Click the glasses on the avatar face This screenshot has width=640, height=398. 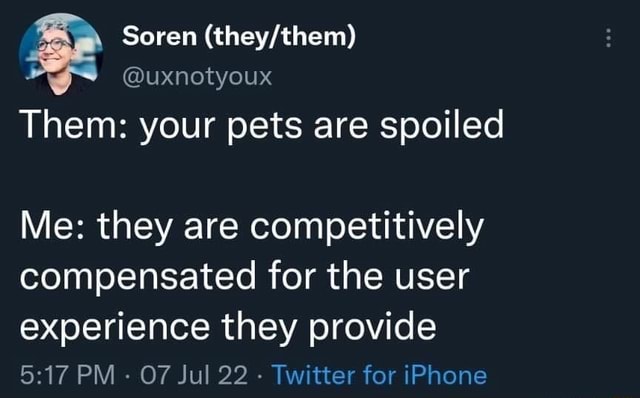55,44
